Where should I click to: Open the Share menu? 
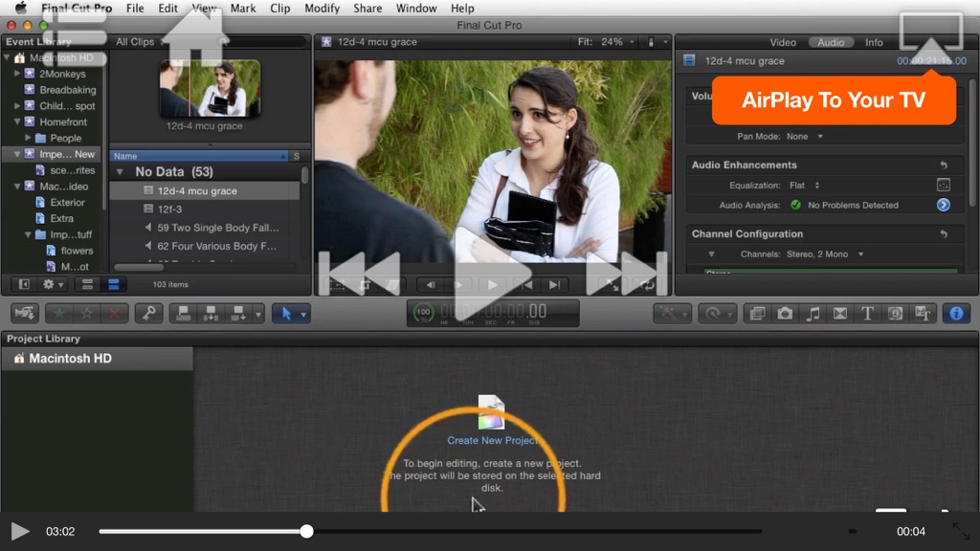click(x=367, y=8)
